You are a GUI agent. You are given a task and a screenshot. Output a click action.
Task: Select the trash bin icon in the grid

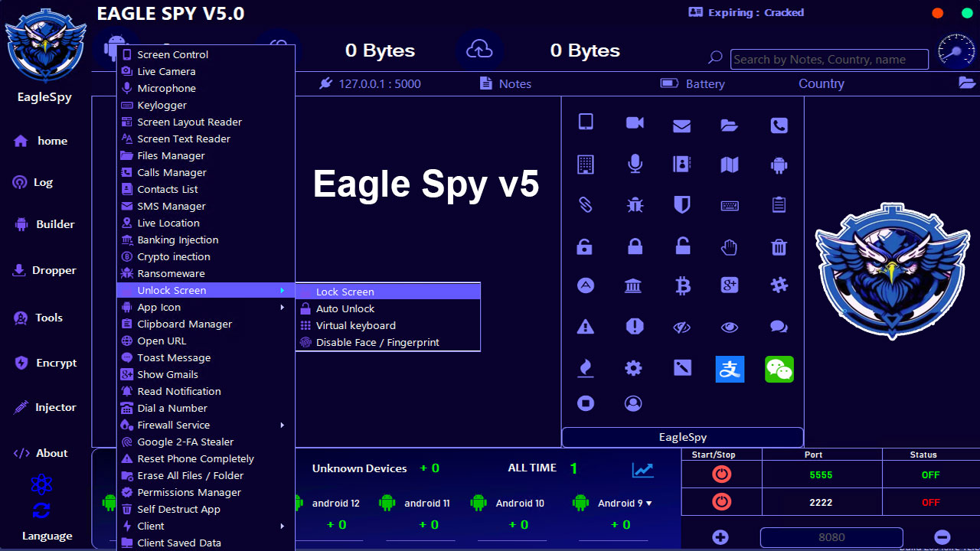click(779, 246)
